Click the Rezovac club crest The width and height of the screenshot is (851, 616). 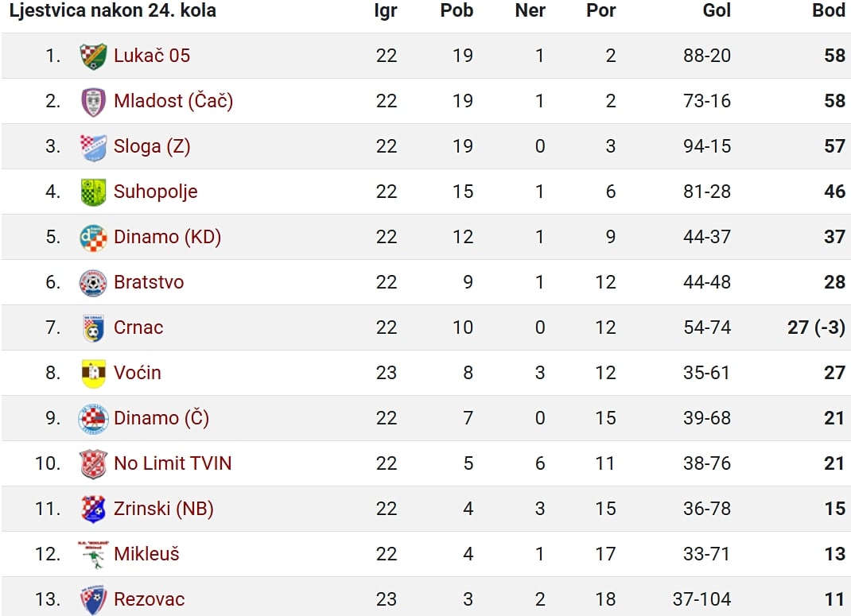[93, 600]
